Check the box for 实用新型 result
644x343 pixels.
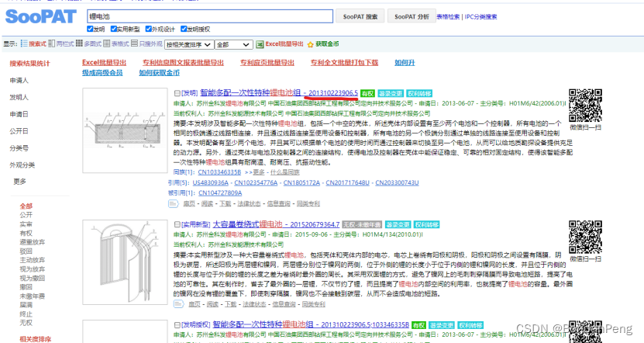tap(177, 224)
